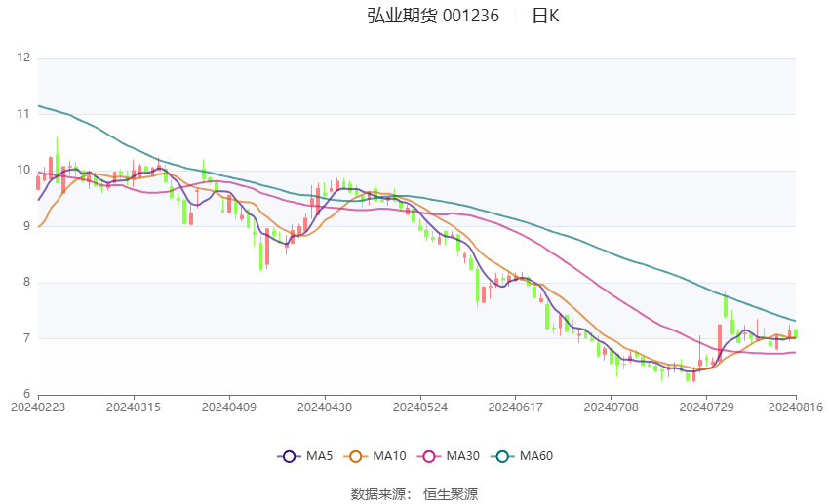Toggle the MA10 orange legend marker
The height and width of the screenshot is (504, 829).
click(356, 456)
